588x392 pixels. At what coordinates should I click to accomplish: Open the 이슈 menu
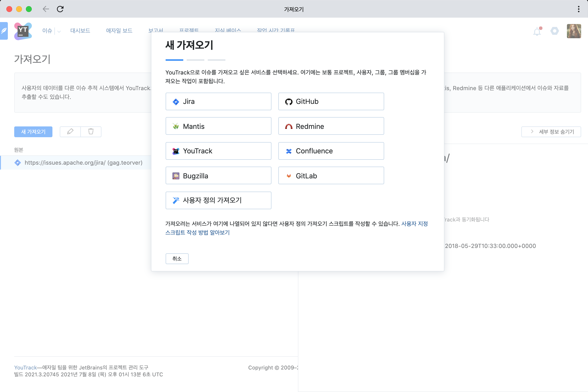tap(47, 31)
